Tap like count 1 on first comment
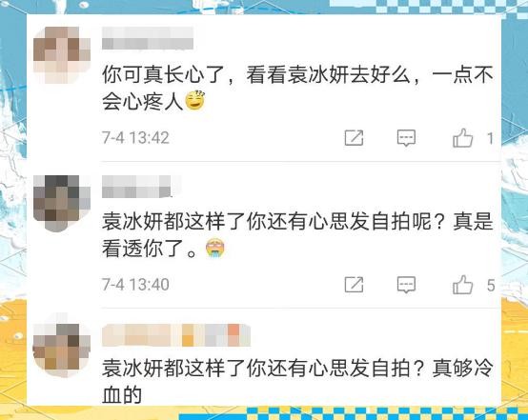 [490, 138]
